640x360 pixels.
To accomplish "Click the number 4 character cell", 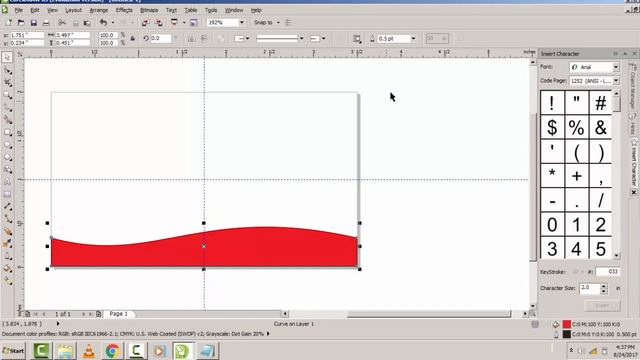I will pos(576,248).
